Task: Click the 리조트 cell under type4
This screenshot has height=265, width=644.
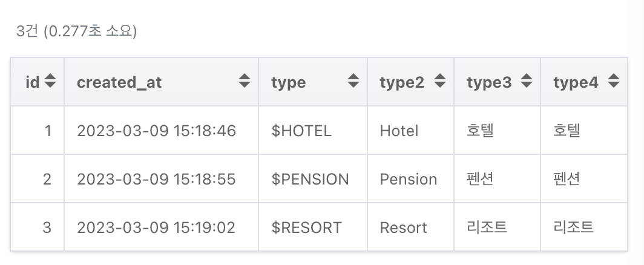Action: pos(573,227)
